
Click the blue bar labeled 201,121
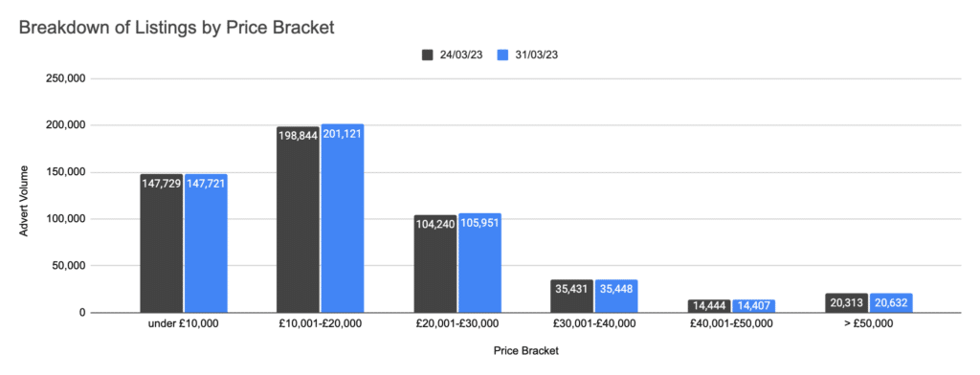pos(343,218)
